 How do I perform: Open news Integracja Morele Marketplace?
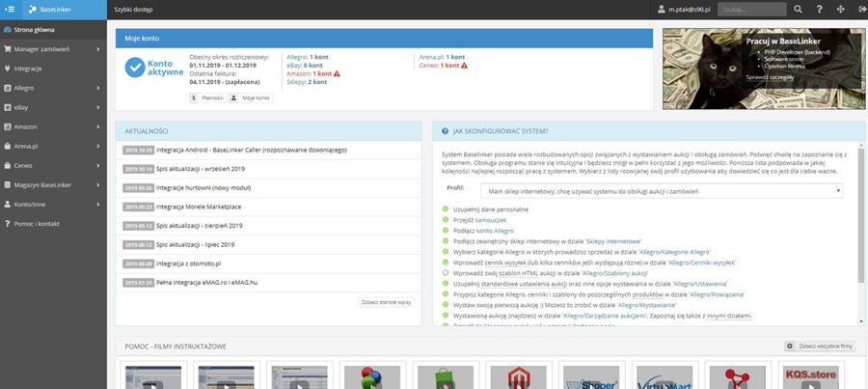(x=199, y=207)
